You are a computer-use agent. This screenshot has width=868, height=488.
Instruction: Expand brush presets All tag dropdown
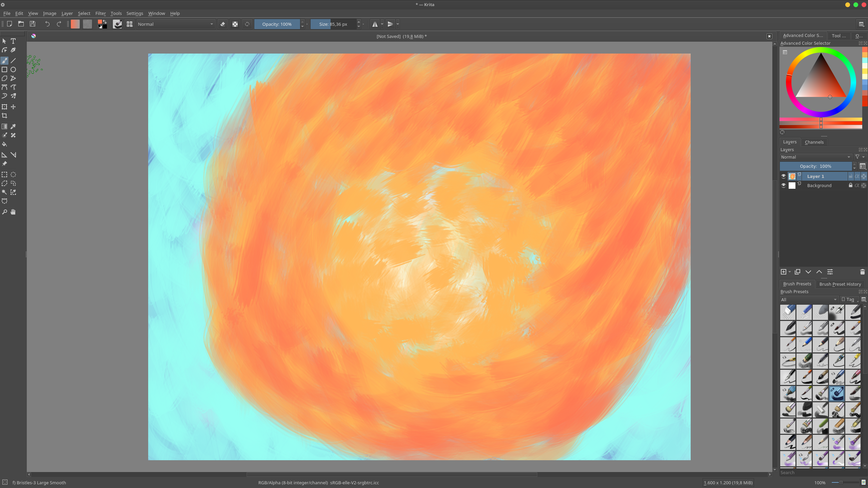point(809,300)
